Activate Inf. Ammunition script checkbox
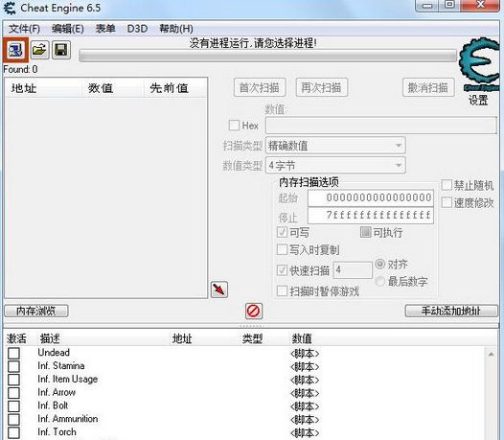 coord(13,419)
